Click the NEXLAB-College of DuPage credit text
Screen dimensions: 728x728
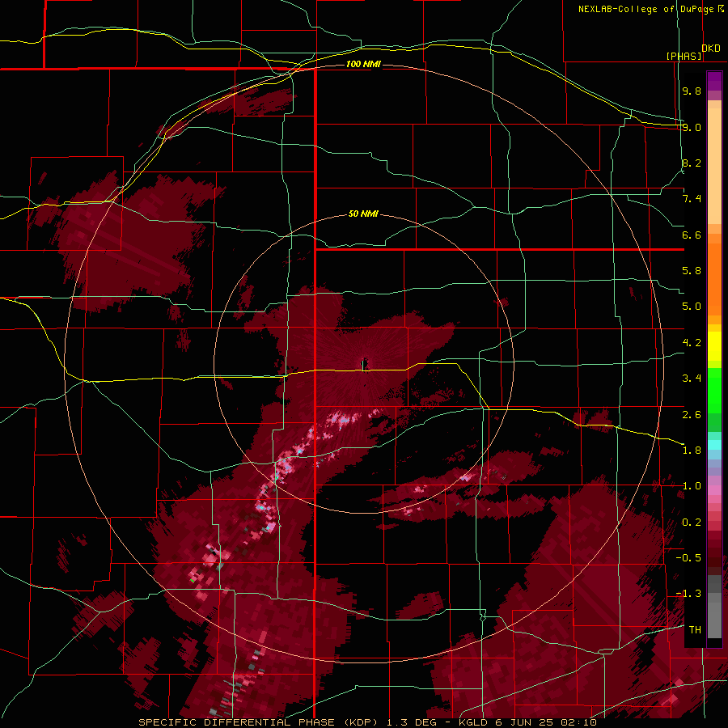pos(646,9)
